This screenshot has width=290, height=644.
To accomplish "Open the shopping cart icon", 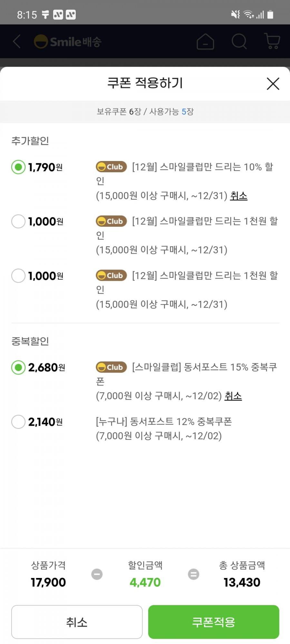I will tap(272, 41).
